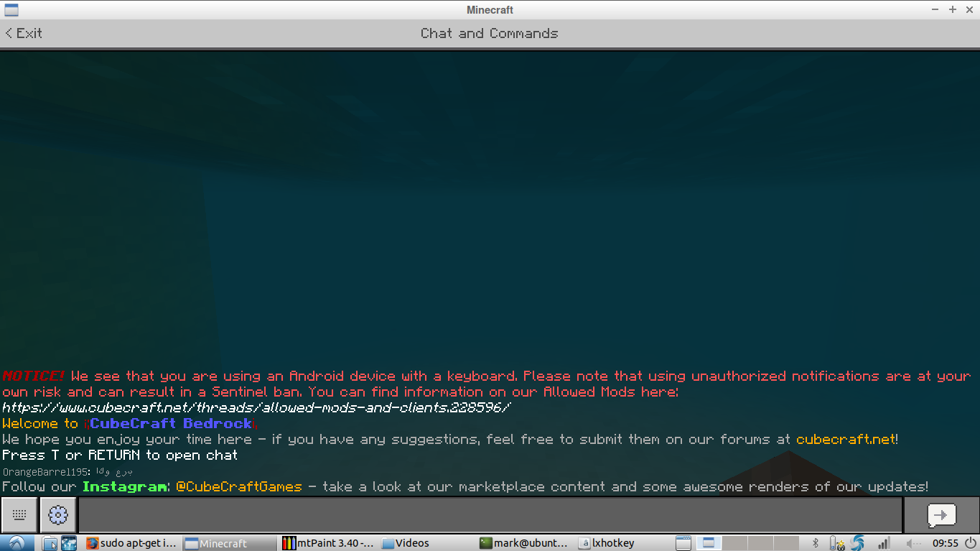Switch to the Firefox sudo apt-get window
Viewport: 980px width, 551px height.
(x=131, y=543)
